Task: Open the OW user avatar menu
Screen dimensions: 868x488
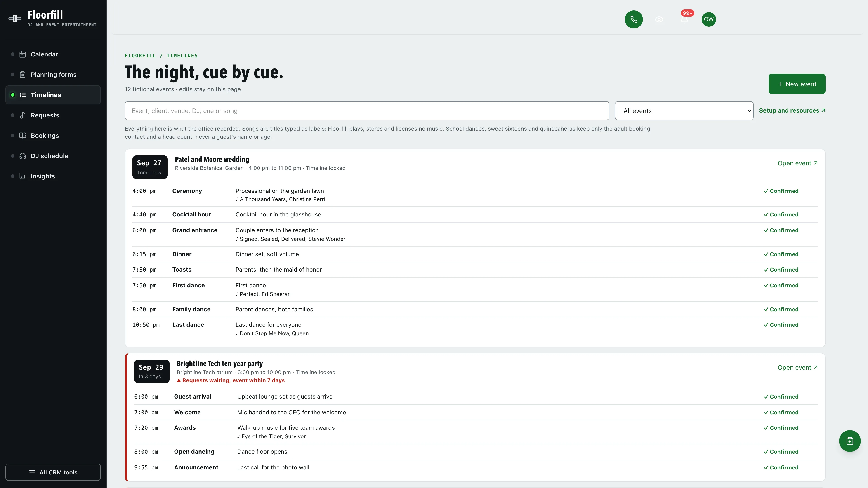Action: point(709,19)
